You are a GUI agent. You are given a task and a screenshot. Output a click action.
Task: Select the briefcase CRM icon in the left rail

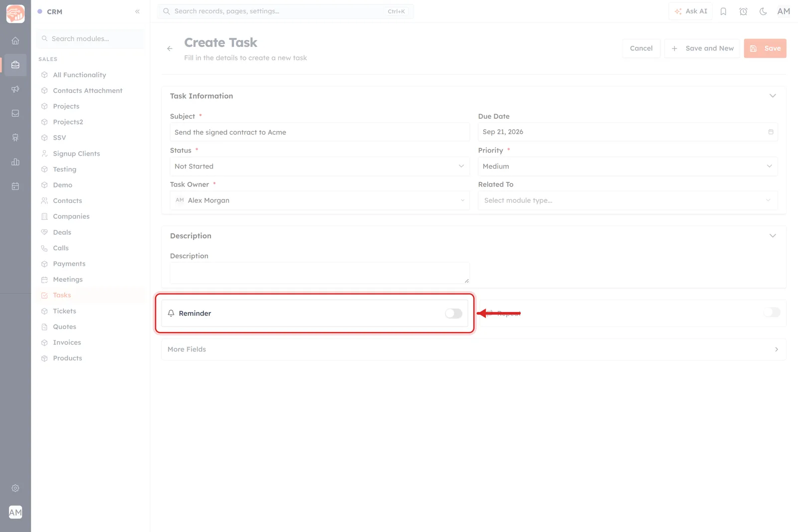15,65
